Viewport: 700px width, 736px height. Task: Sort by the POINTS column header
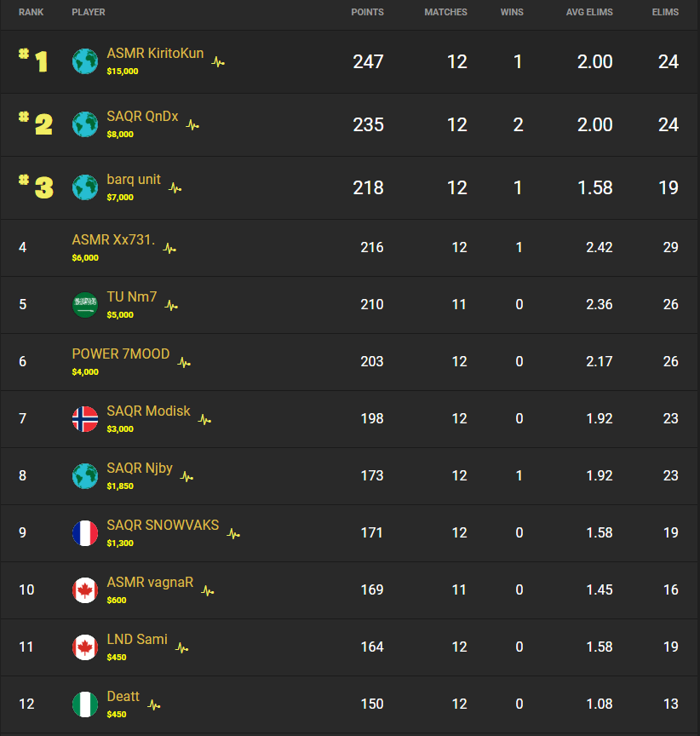[368, 12]
